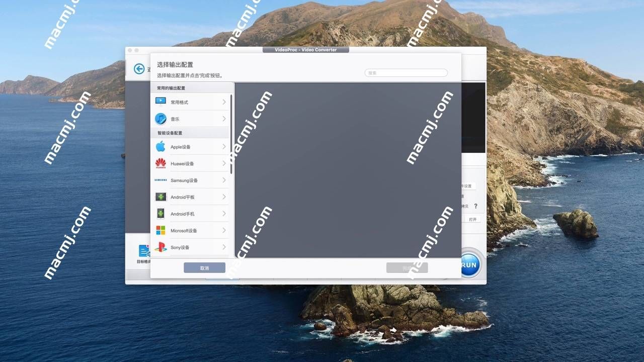This screenshot has height=362, width=644.
Task: Choose the Sony设备 label
Action: click(180, 247)
